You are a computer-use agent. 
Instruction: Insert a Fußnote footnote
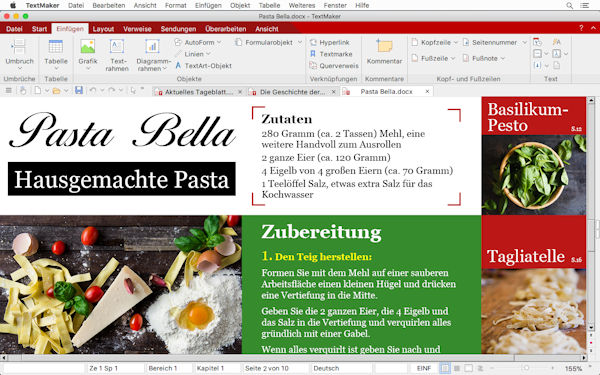(480, 58)
